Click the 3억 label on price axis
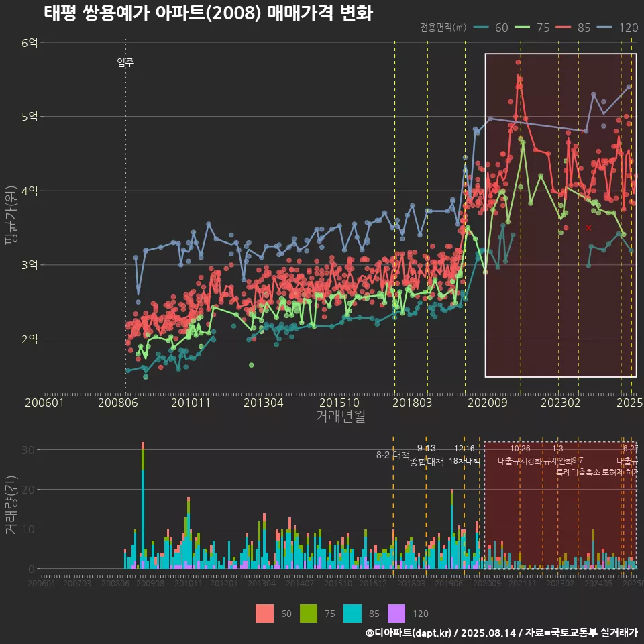 coord(30,264)
